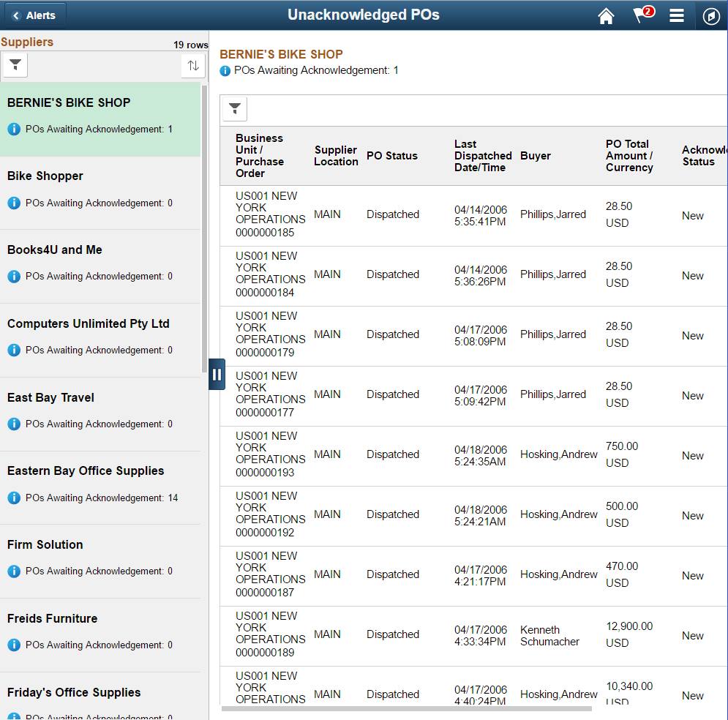The height and width of the screenshot is (720, 728).
Task: Open purchase order 0000000179 row
Action: (473, 336)
